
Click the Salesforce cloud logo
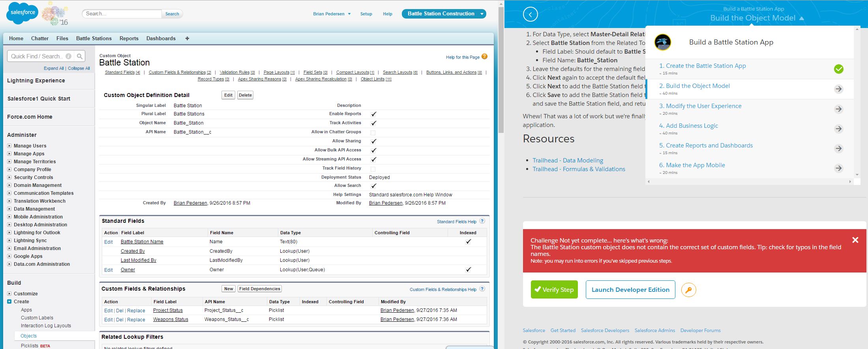pos(22,13)
